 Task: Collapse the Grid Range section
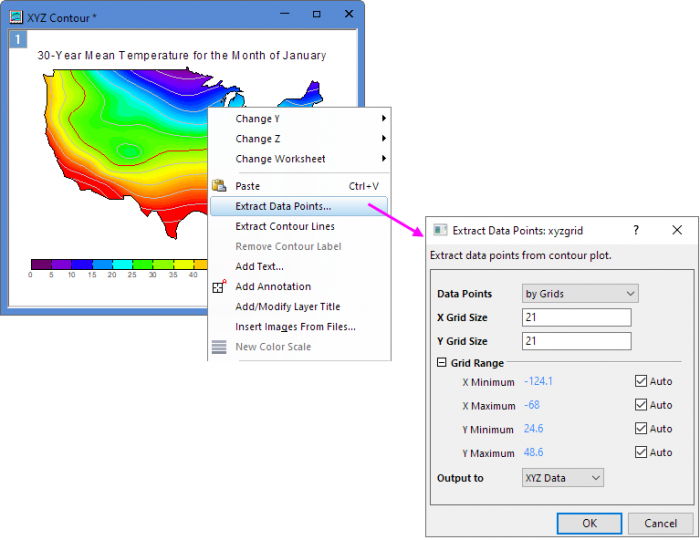tap(442, 363)
